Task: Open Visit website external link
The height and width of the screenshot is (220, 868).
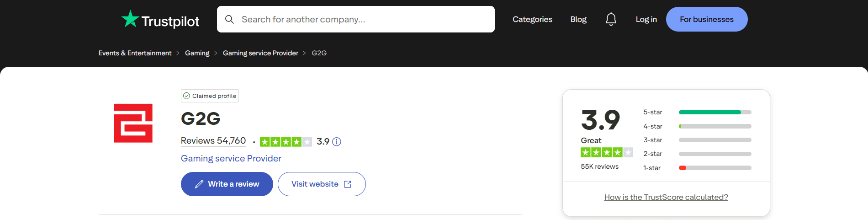Action: click(x=322, y=184)
